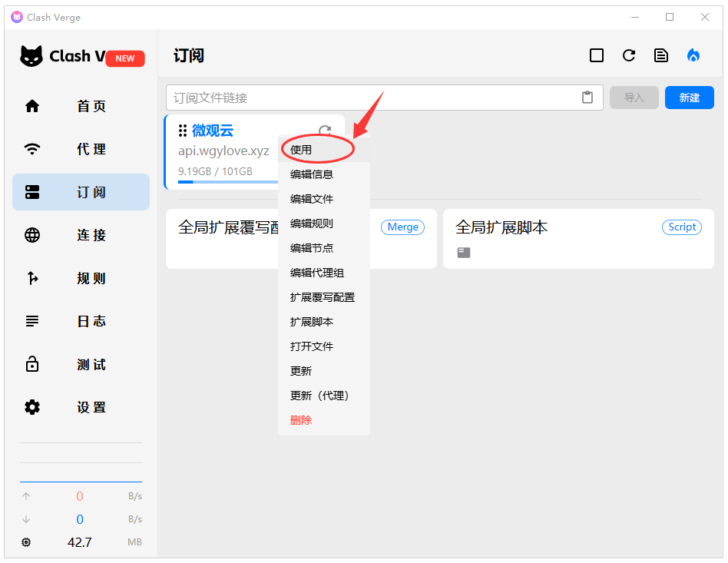The width and height of the screenshot is (728, 563).
Task: Open the document icon in the header
Action: click(x=660, y=55)
